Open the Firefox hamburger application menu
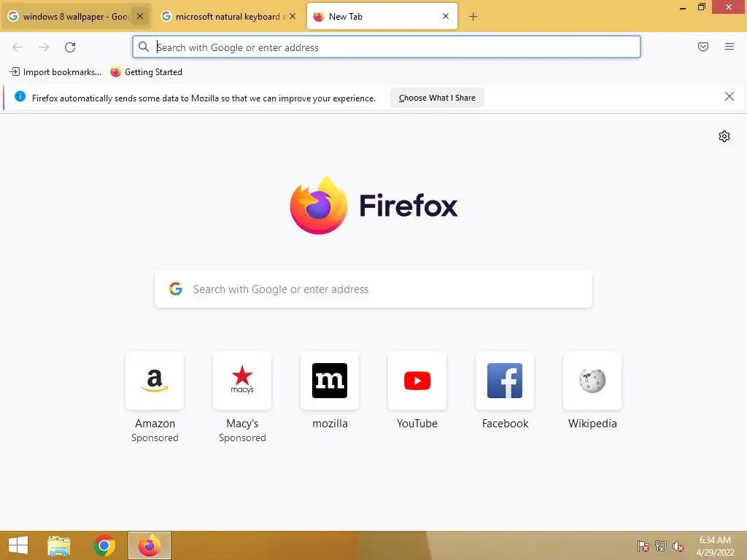Screen dimensions: 747x560 (x=729, y=47)
